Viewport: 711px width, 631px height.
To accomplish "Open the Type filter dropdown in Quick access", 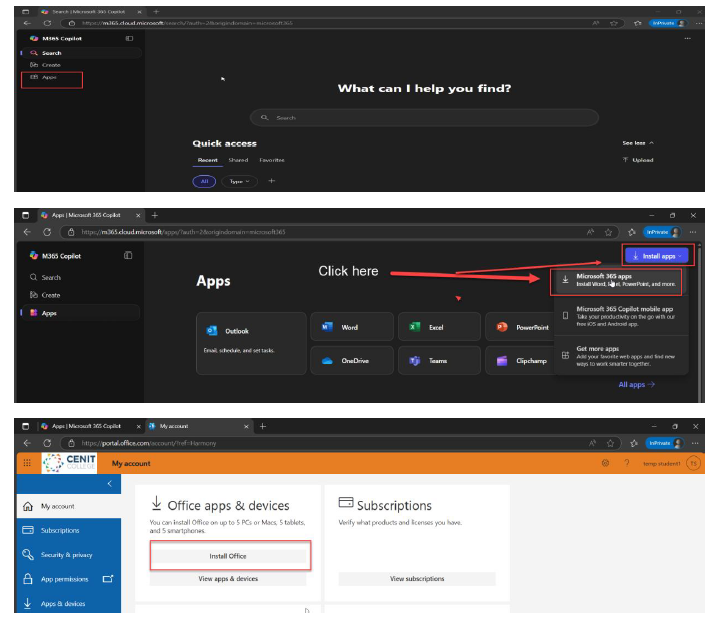I will click(x=239, y=181).
